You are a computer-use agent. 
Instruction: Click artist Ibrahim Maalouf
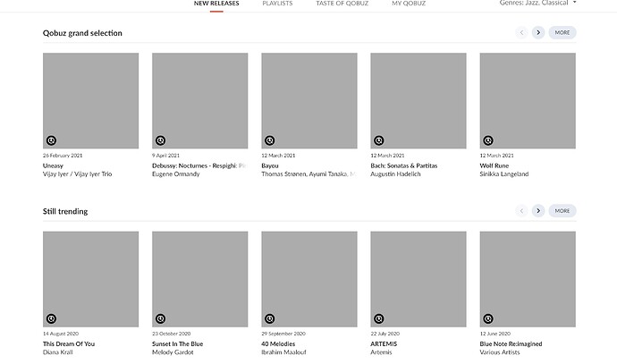coord(283,352)
